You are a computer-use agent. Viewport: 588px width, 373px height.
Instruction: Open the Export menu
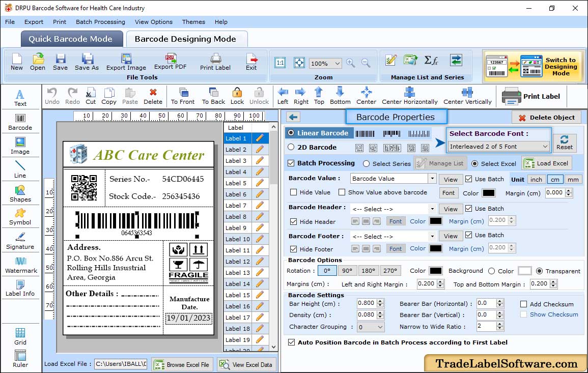34,22
